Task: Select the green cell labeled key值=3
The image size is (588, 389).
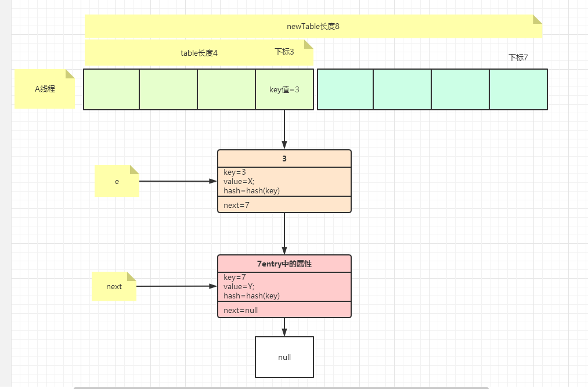Action: click(x=284, y=89)
